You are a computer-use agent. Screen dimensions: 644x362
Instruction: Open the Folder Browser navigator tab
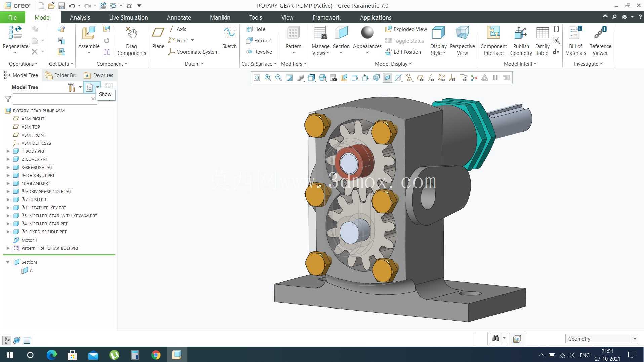click(62, 75)
